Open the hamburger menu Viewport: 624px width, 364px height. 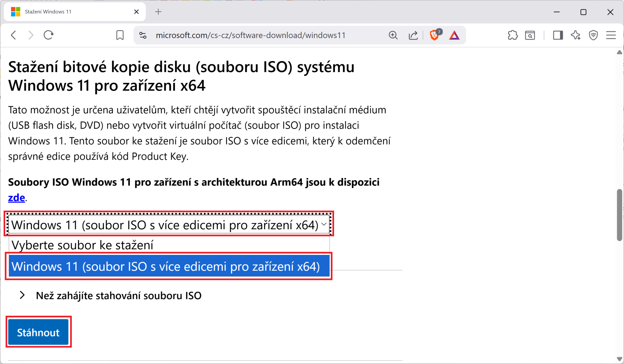(x=611, y=35)
